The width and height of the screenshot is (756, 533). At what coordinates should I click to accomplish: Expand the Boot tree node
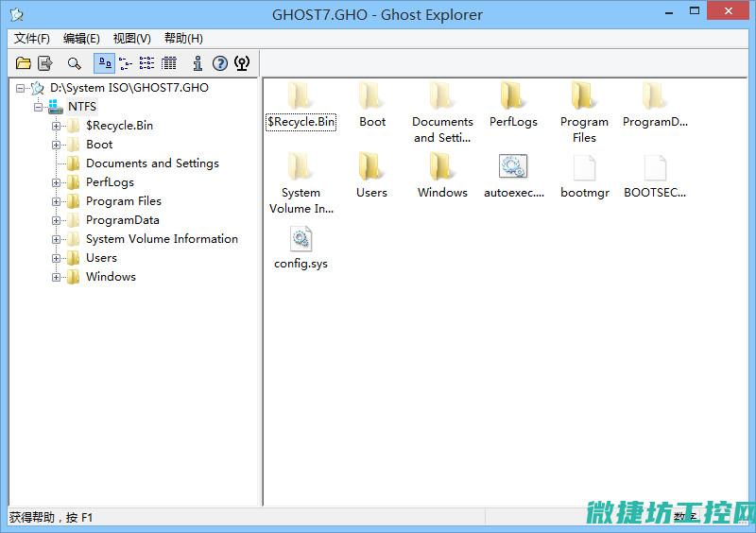[x=57, y=145]
